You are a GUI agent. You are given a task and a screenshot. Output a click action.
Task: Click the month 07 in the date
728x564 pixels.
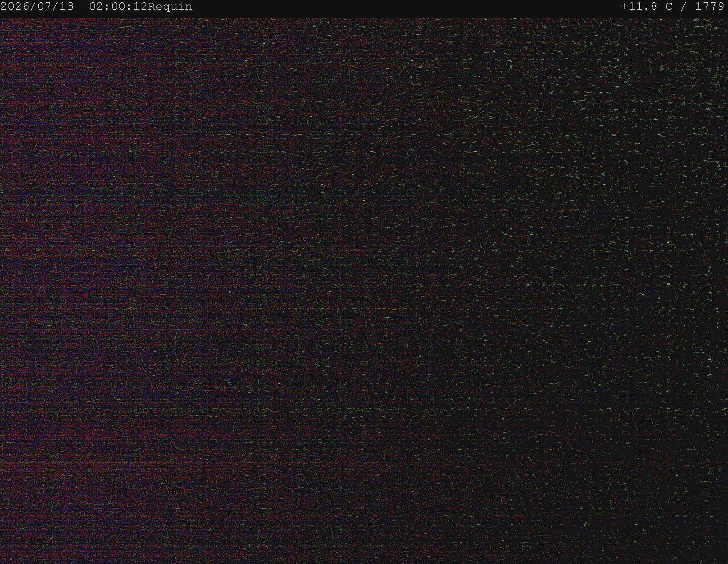coord(44,7)
